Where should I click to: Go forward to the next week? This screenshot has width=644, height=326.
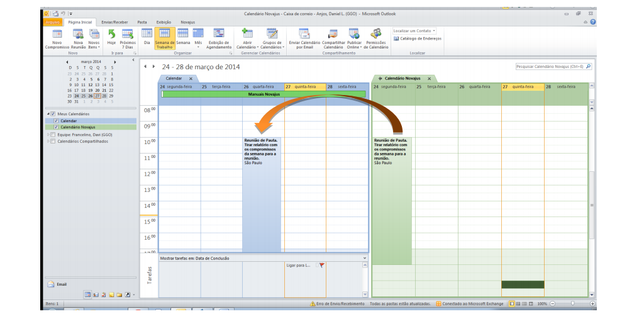tap(153, 67)
